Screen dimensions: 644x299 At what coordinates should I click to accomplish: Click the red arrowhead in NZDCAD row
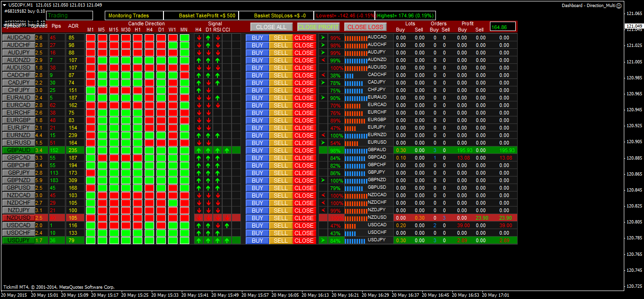(x=323, y=195)
